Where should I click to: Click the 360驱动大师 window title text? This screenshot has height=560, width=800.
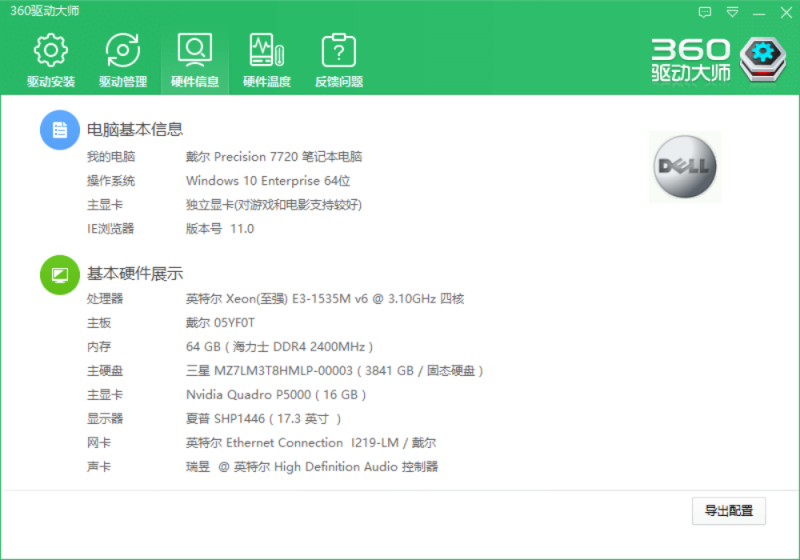tap(44, 11)
